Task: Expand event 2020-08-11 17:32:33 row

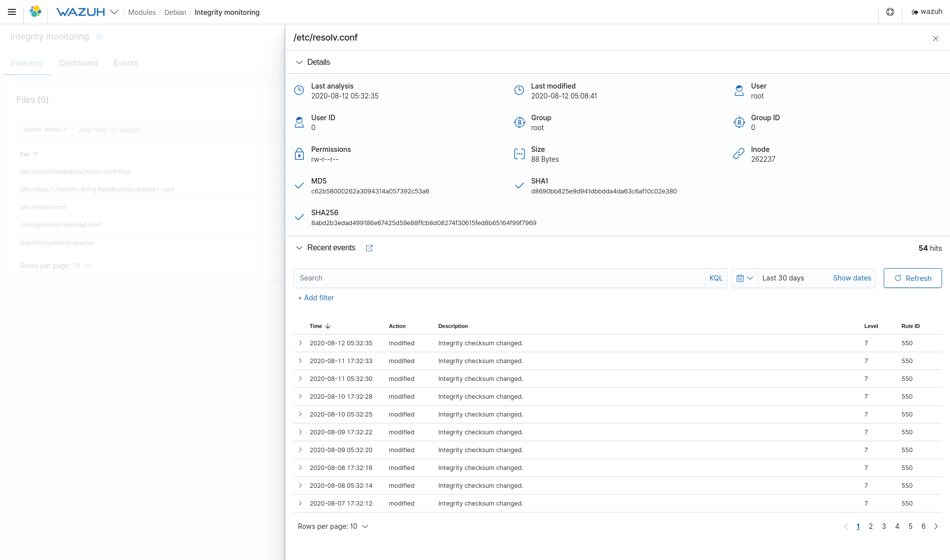Action: coord(300,361)
